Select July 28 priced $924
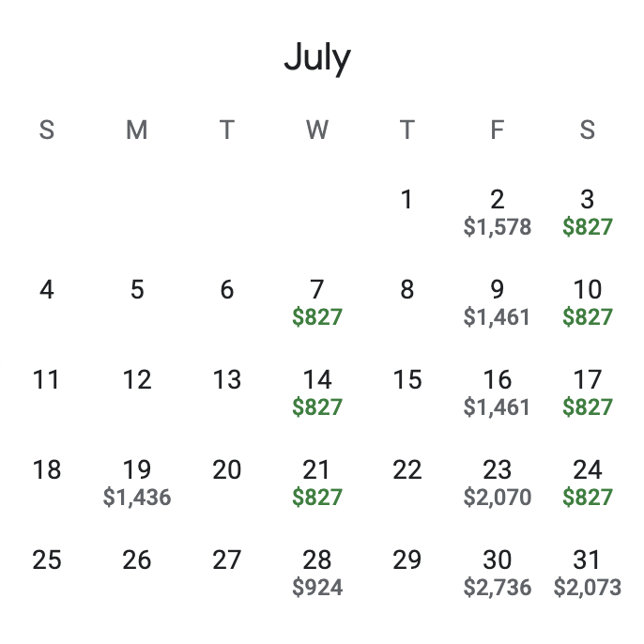The image size is (644, 644). tap(317, 573)
